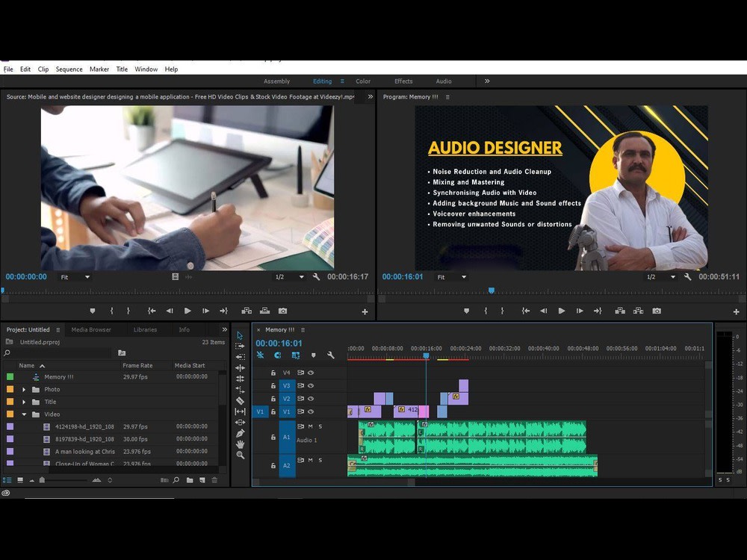Click Lift button in Program monitor
This screenshot has height=560, width=747.
tap(620, 311)
